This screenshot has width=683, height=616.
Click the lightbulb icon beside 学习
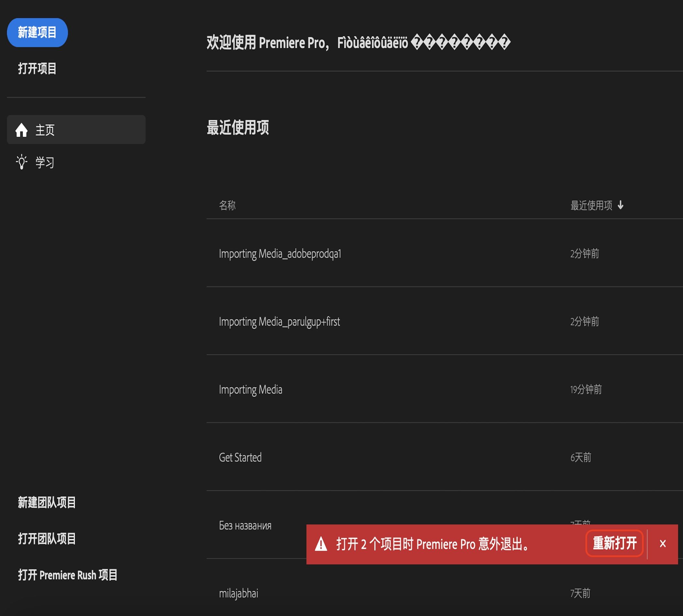[22, 162]
